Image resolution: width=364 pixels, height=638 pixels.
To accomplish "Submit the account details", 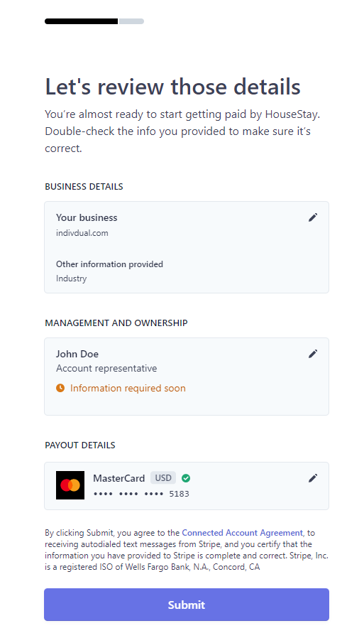I will (x=187, y=605).
